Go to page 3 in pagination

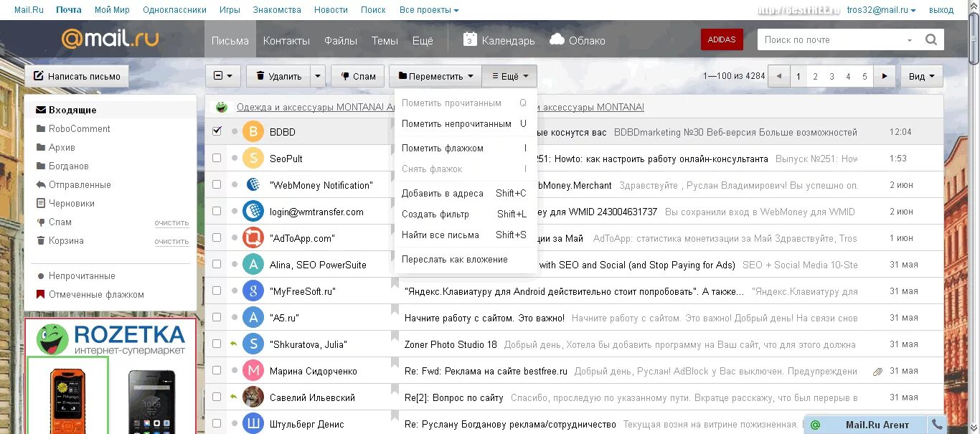tap(831, 76)
